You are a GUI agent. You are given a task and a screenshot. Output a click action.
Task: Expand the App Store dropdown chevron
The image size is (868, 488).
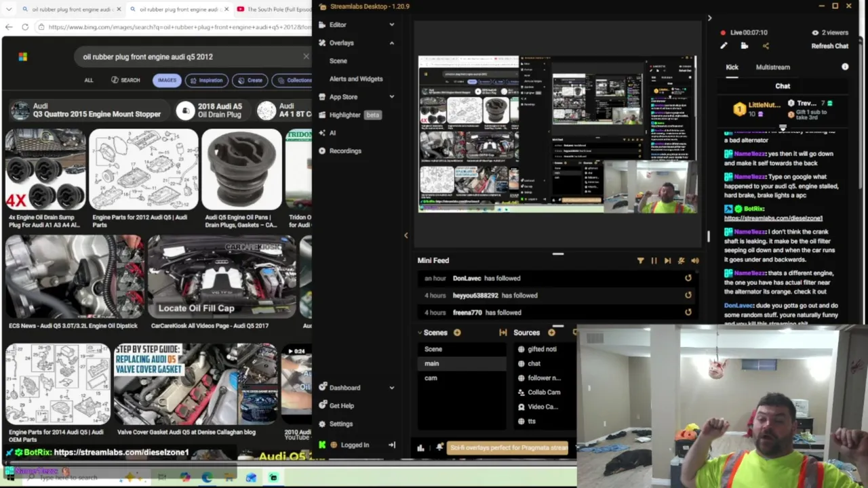[x=391, y=97]
